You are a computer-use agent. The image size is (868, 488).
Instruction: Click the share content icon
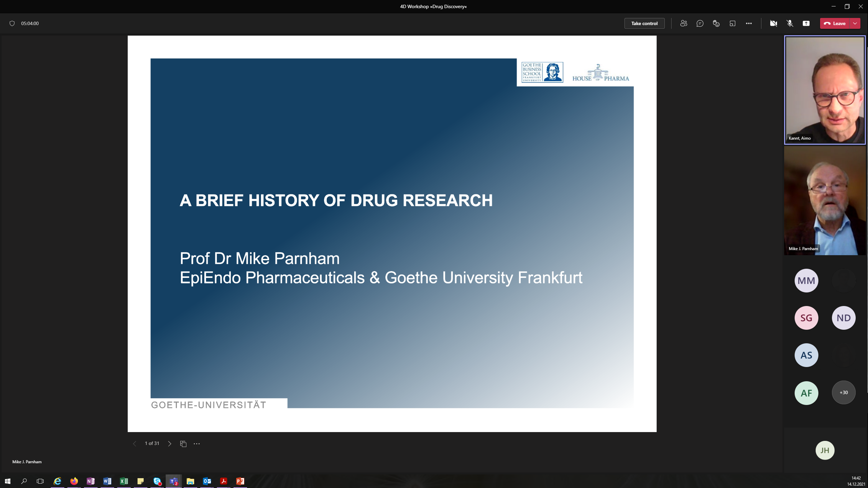point(806,23)
